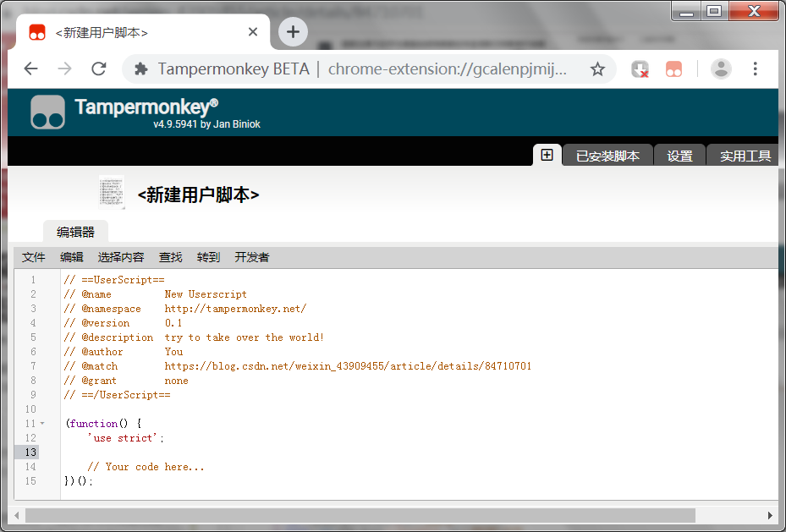Open the Tampermonkey toolbar extension icon
This screenshot has width=786, height=532.
pos(673,69)
